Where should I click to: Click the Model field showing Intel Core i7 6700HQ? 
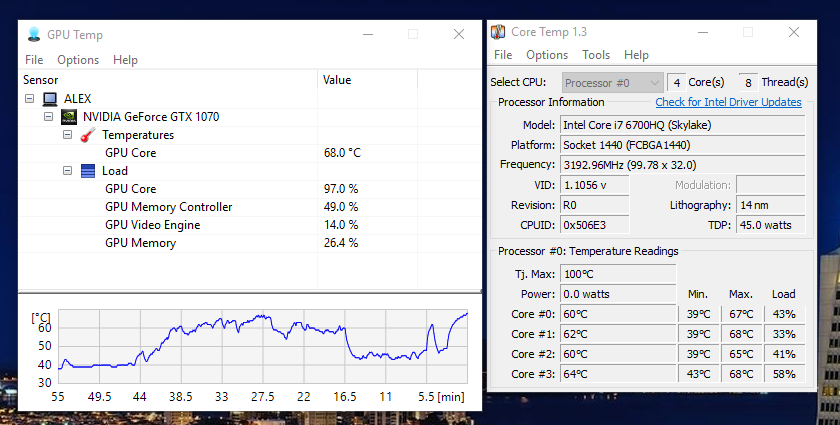coord(682,125)
